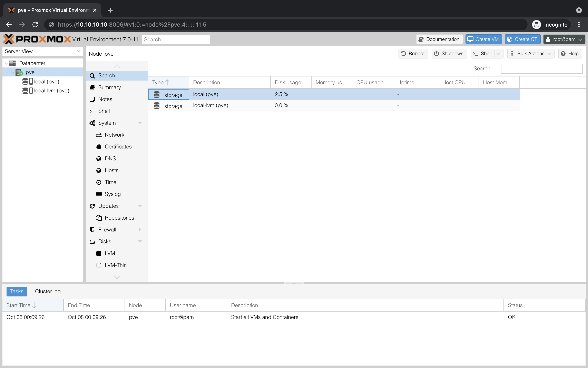
Task: Open the Network menu item
Action: 117,135
